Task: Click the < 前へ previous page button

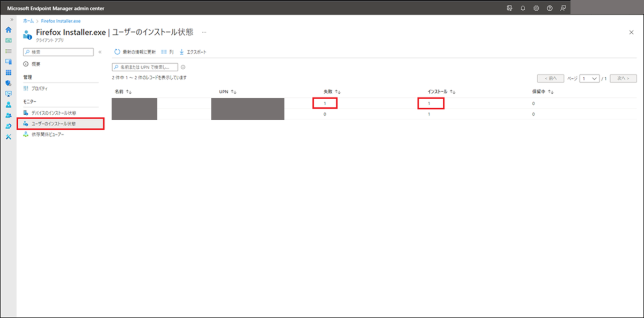Action: coord(551,78)
